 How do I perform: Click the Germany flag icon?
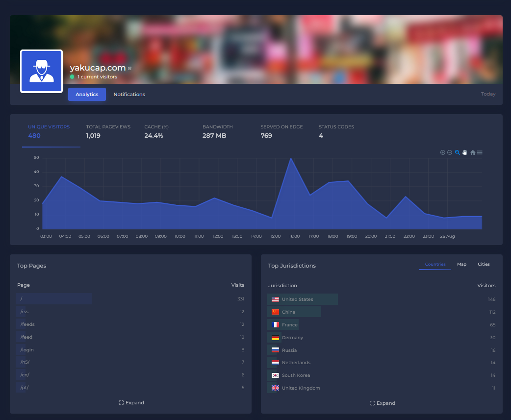pyautogui.click(x=276, y=338)
